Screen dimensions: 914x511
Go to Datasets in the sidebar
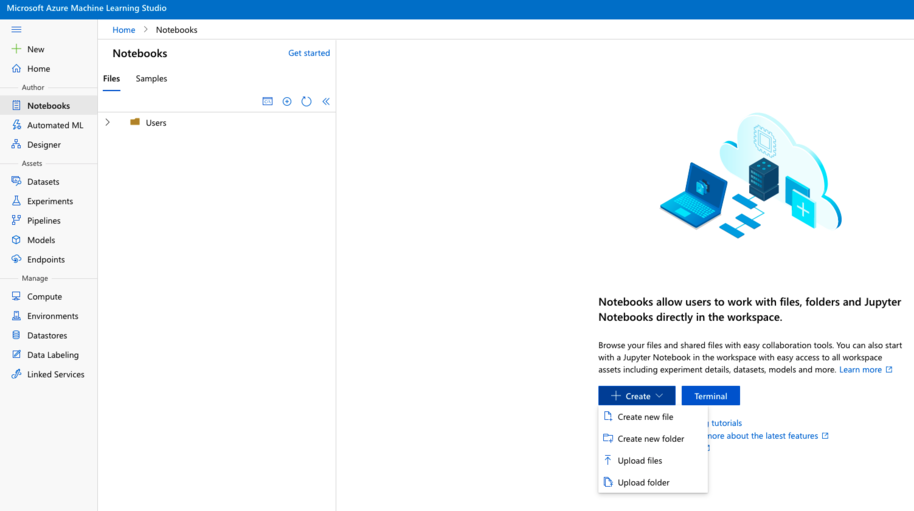click(x=42, y=182)
